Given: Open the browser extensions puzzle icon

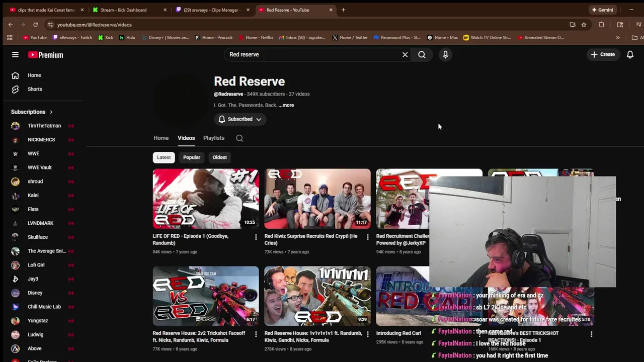Looking at the screenshot, I should click(x=601, y=25).
